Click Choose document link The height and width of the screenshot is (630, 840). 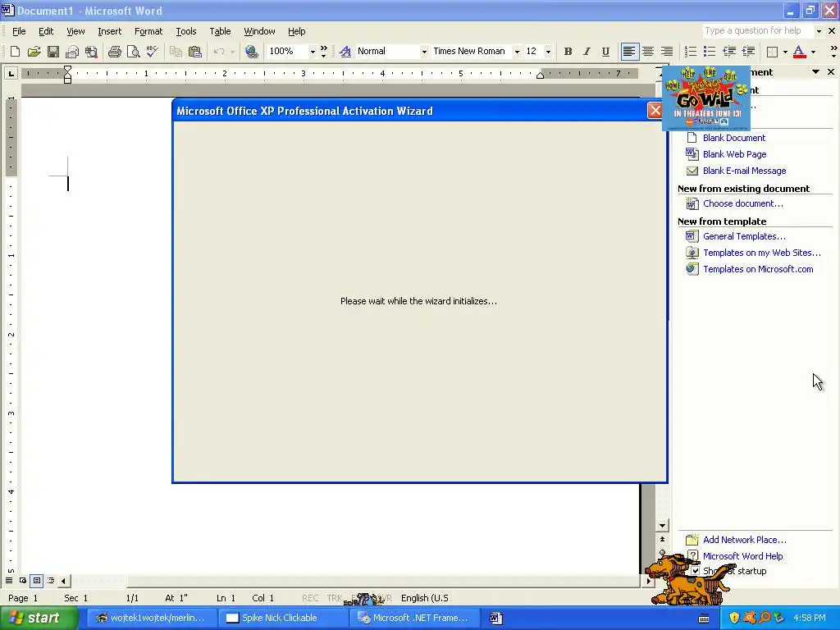(x=743, y=203)
